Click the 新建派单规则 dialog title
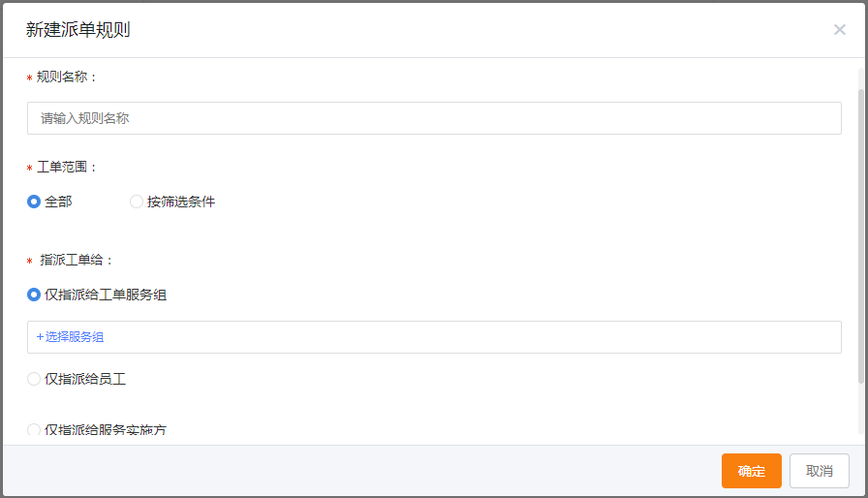 (78, 29)
